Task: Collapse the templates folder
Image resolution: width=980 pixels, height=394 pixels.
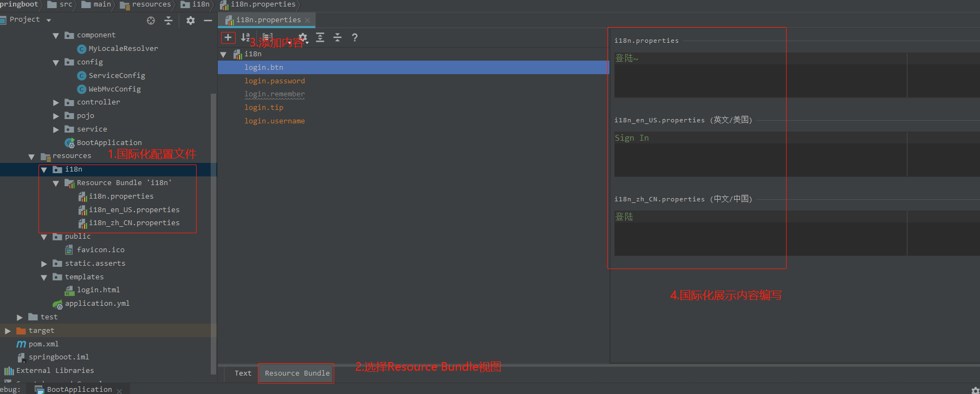Action: (44, 278)
